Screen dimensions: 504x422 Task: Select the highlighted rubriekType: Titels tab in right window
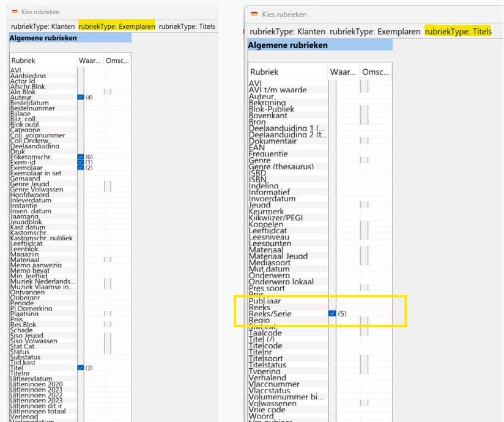coord(458,32)
